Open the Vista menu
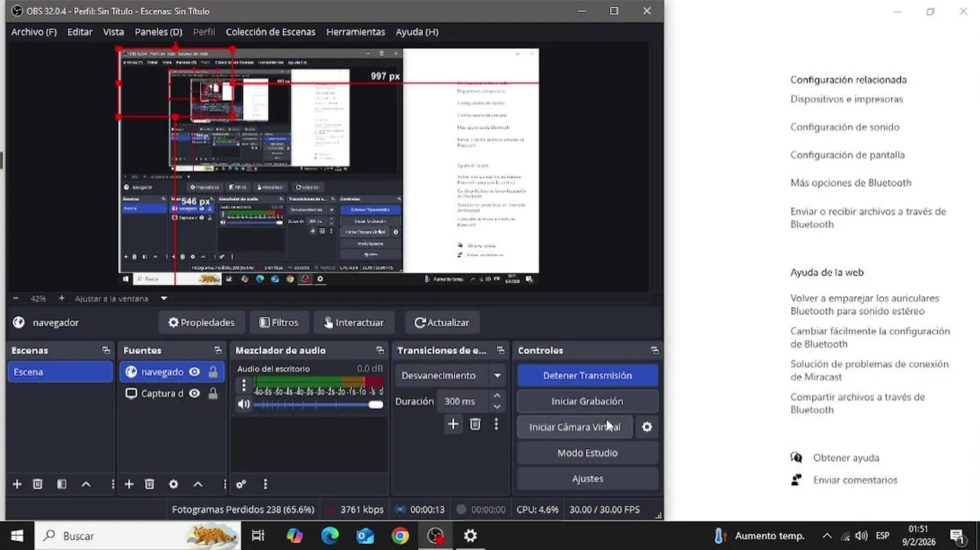This screenshot has height=550, width=980. click(113, 32)
